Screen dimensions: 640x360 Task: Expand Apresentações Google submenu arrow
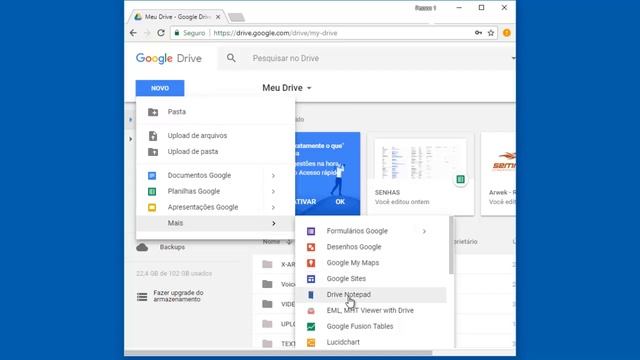273,207
